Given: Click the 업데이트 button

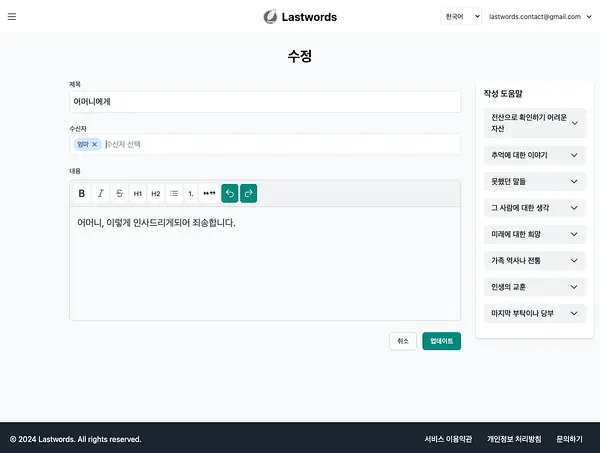Looking at the screenshot, I should pyautogui.click(x=442, y=341).
